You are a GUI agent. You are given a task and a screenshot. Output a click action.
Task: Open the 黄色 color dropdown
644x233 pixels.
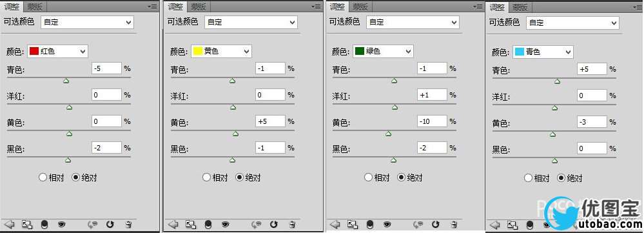[221, 52]
